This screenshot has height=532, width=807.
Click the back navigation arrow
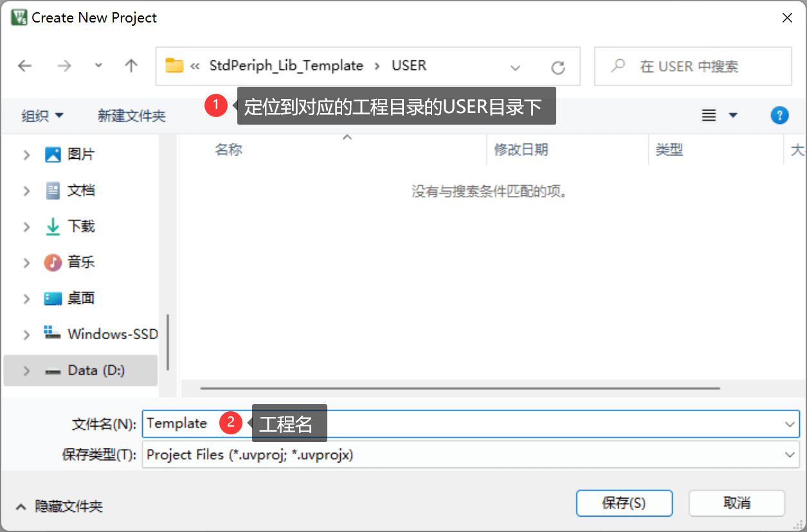pos(24,66)
